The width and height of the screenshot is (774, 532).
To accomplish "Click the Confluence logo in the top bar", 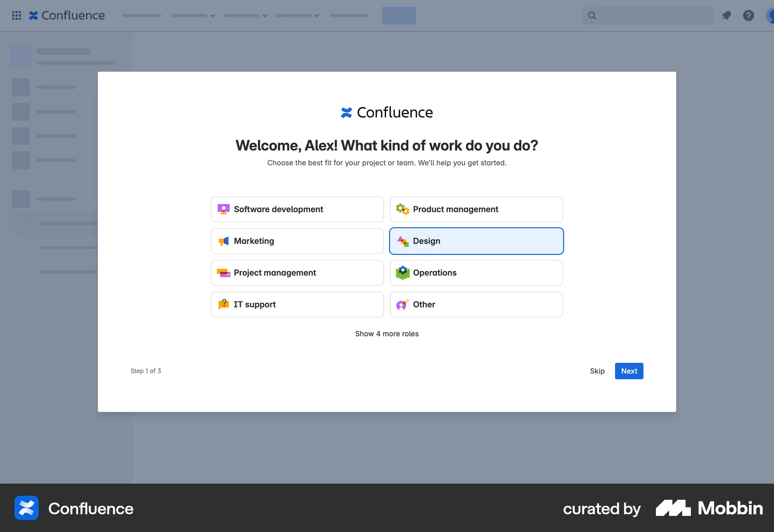I will [x=67, y=15].
